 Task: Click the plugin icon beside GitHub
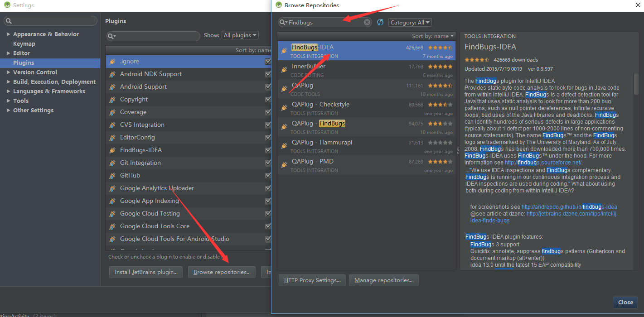point(112,176)
